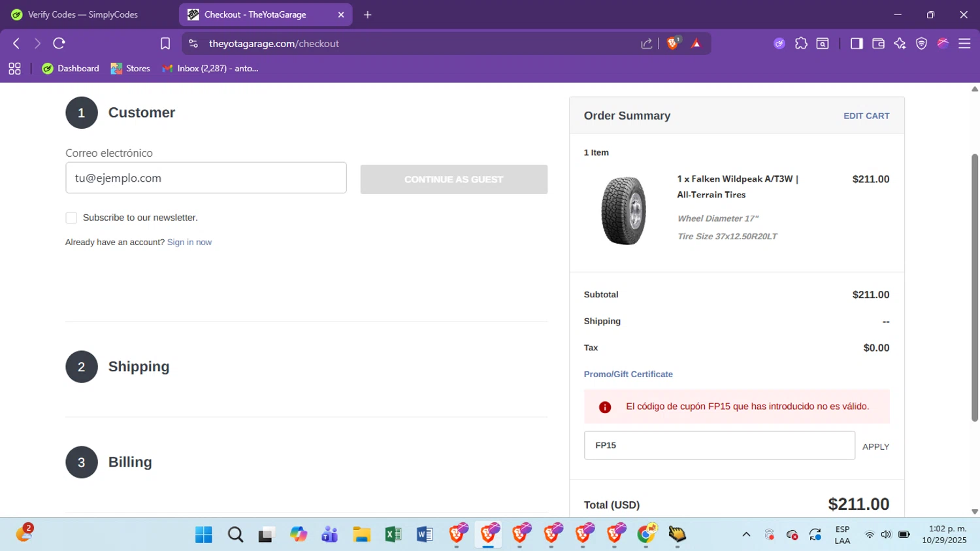Toggle the Promo/Gift Certificate link

coord(629,374)
